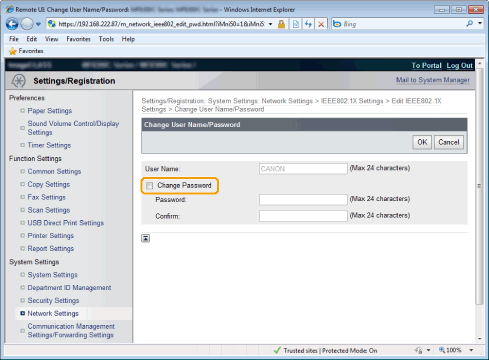Click the browser forward arrow button
Image resolution: width=489 pixels, height=360 pixels.
pyautogui.click(x=27, y=24)
